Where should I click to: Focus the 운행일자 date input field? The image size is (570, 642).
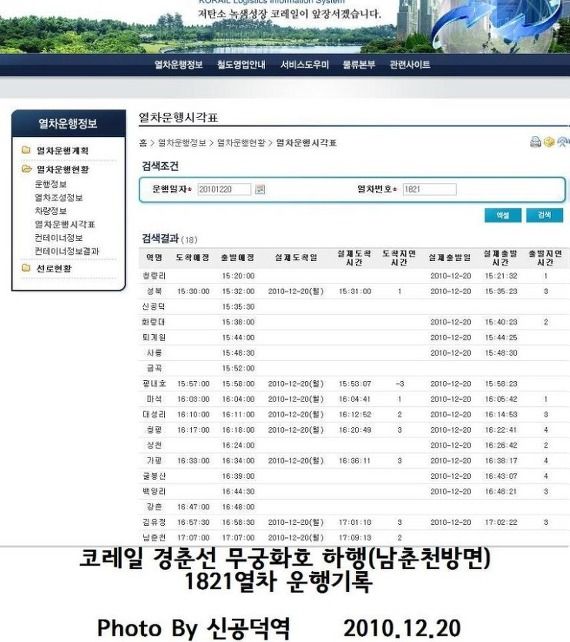[224, 189]
